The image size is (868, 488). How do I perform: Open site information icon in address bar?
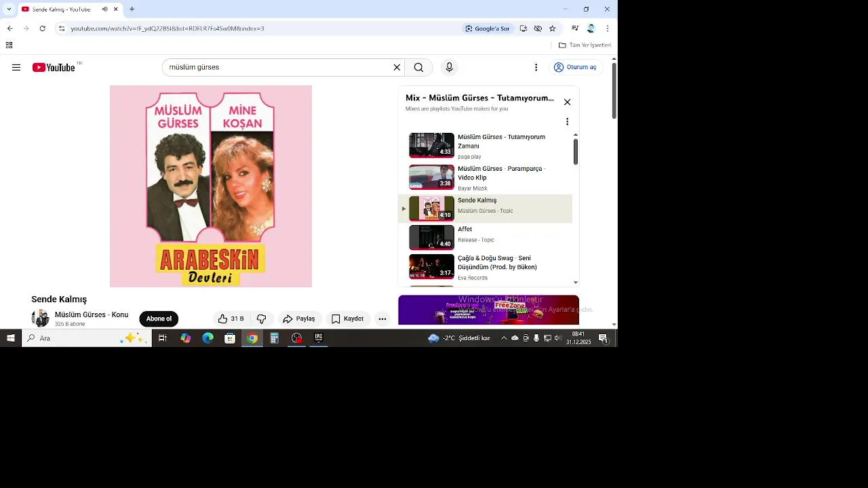tap(62, 28)
